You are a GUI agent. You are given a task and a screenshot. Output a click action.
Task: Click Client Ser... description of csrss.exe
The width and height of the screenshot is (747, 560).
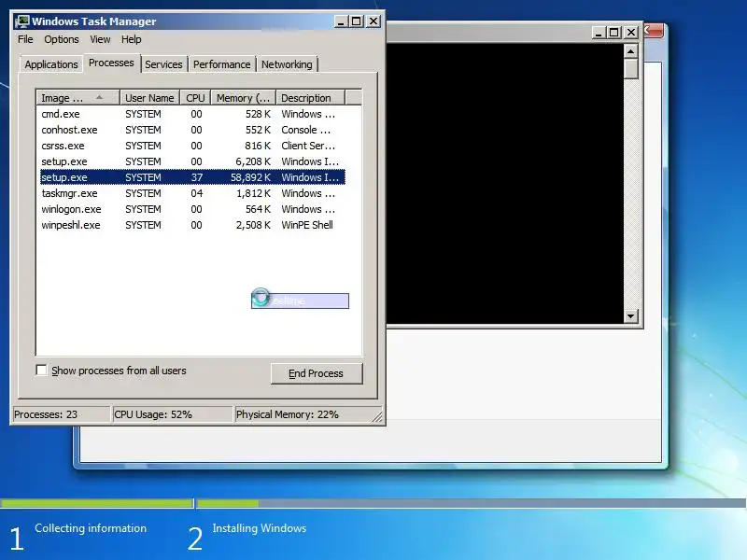click(308, 146)
